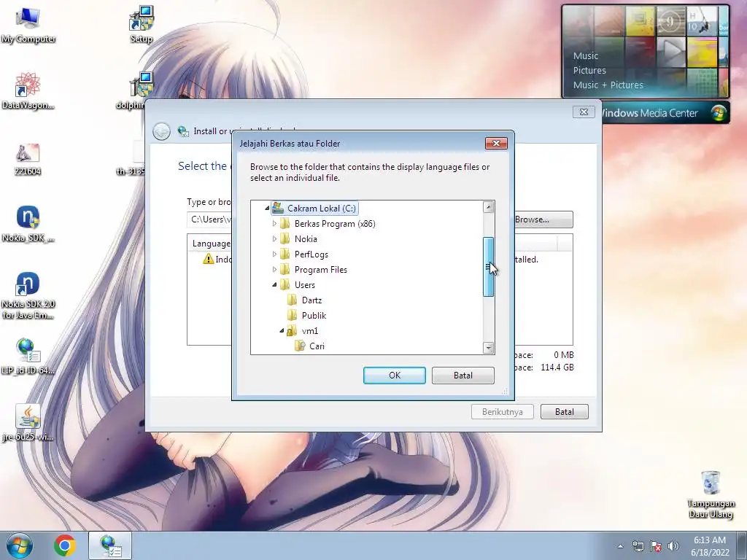Expand the Nokia folder node
Viewport: 747px width, 560px height.
click(x=274, y=238)
